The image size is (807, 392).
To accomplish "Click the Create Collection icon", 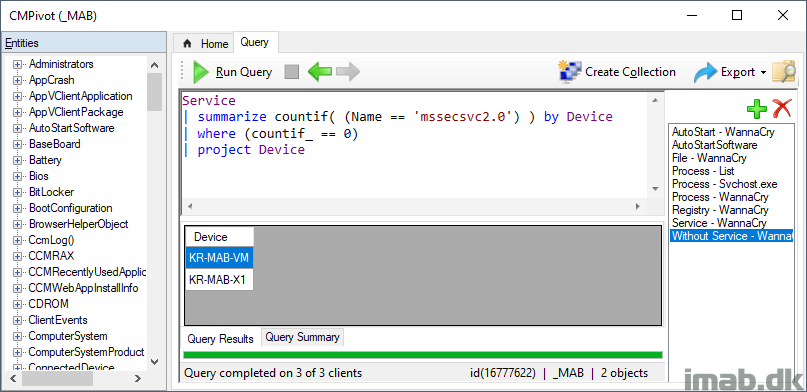I will (x=570, y=72).
